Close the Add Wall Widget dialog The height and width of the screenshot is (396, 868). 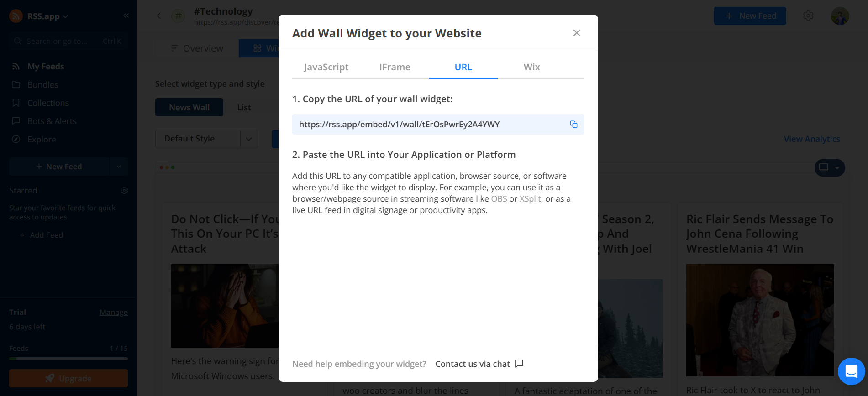point(577,33)
